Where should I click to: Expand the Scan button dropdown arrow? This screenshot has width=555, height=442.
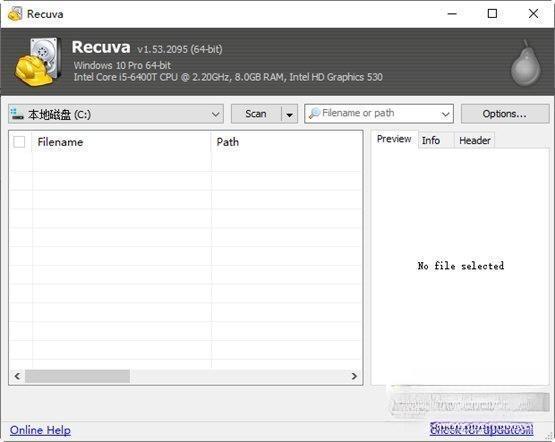289,114
